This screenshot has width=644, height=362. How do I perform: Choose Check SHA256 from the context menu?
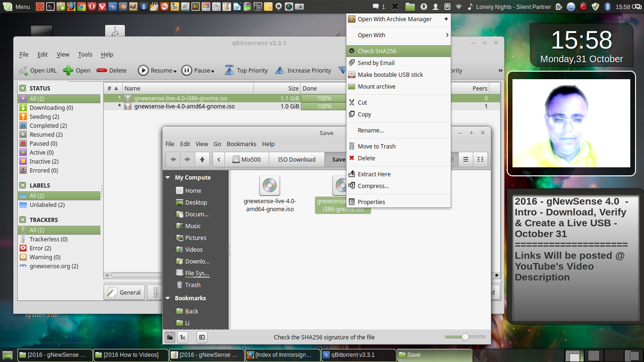(398, 51)
